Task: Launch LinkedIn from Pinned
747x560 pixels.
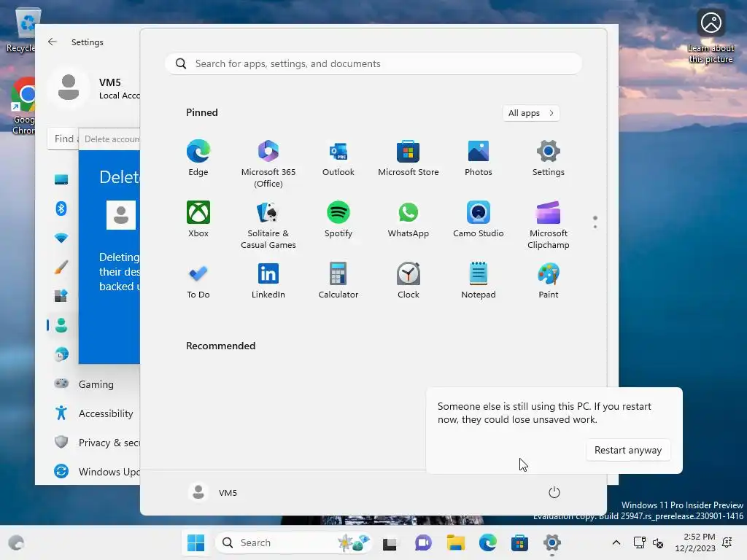Action: [268, 281]
